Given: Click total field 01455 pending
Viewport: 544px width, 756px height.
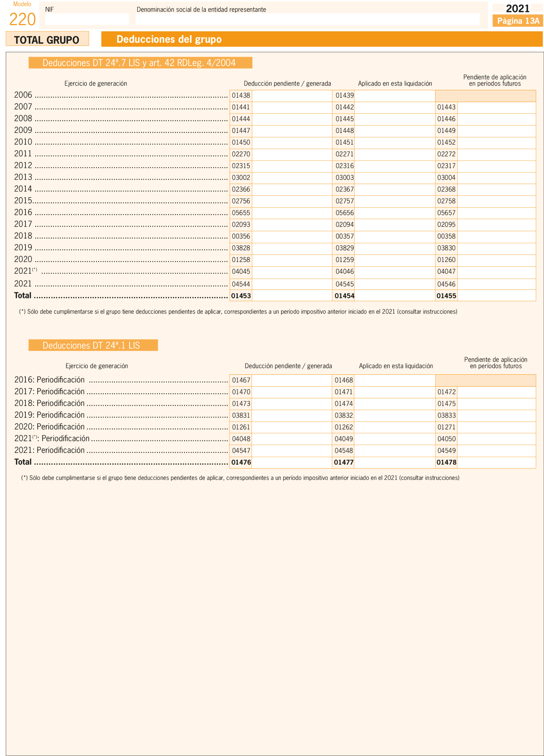Looking at the screenshot, I should (496, 295).
